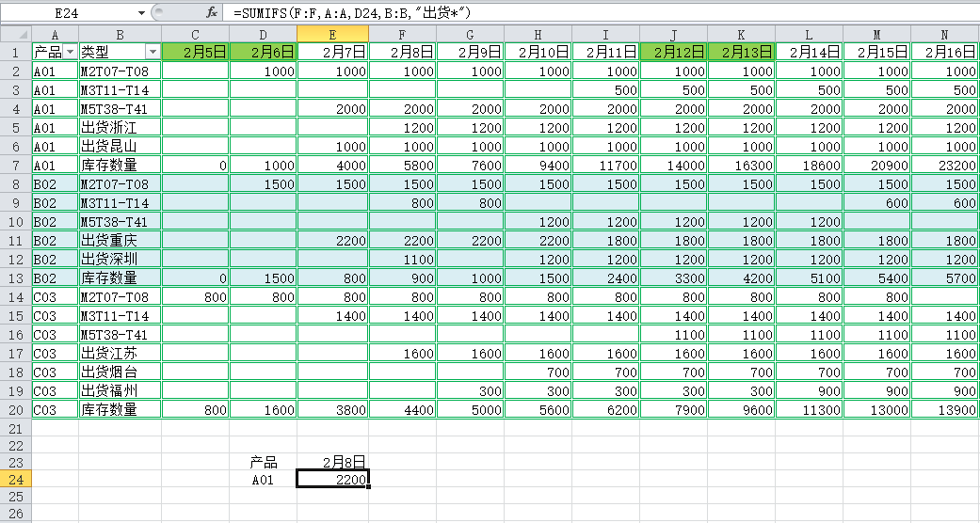
Task: Click green header cell 2月6日
Action: coord(264,52)
